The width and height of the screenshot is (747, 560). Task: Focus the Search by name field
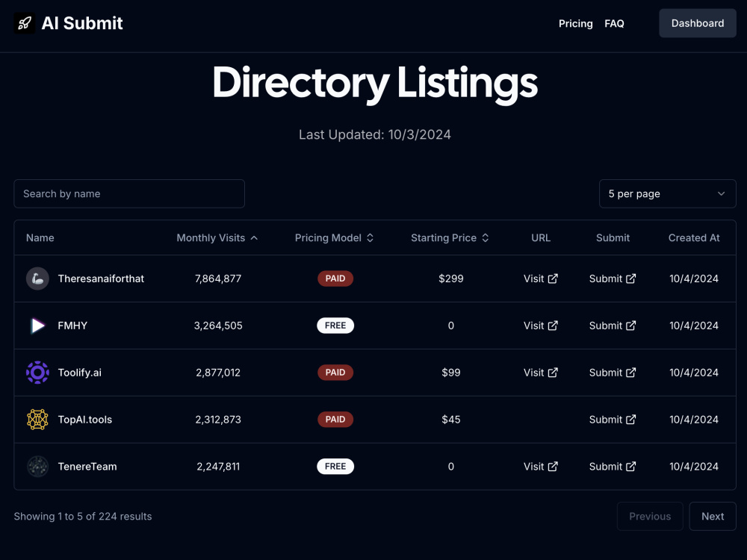coord(129,194)
